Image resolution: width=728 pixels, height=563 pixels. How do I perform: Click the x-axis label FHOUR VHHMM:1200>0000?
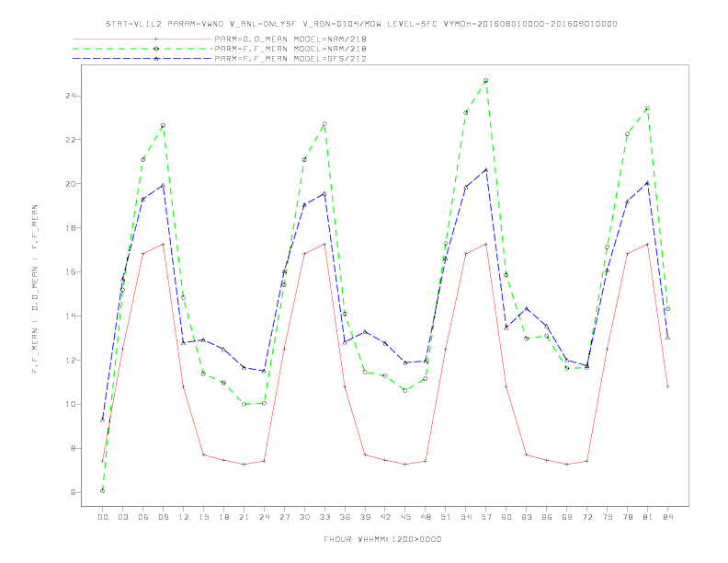382,539
